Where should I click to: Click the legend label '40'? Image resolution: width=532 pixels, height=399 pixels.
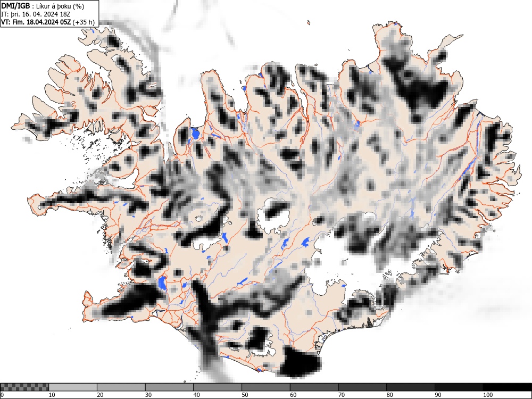(196, 395)
